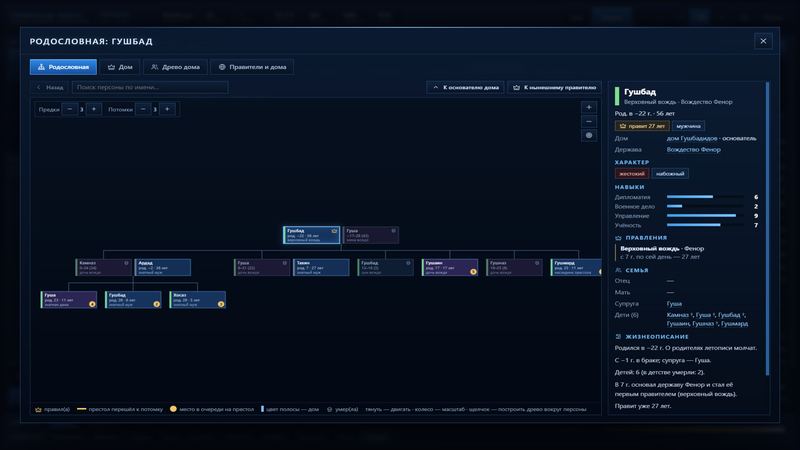
Task: Select the Гушаин node
Action: click(450, 267)
